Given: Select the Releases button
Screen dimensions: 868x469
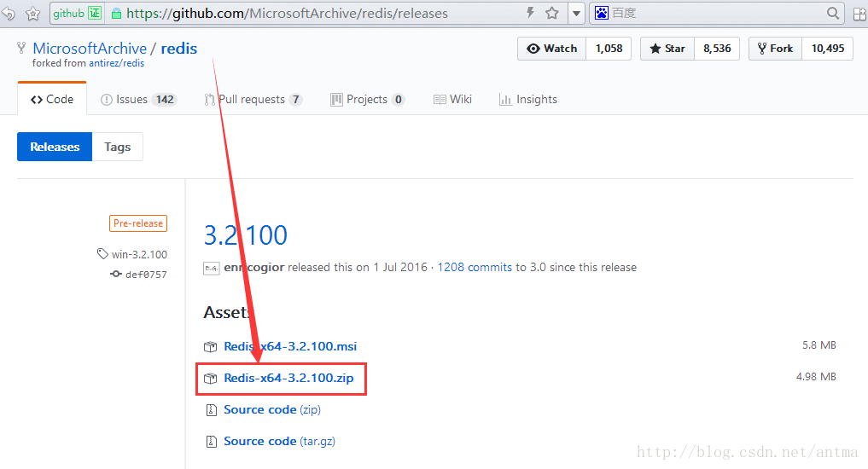Looking at the screenshot, I should pos(55,147).
